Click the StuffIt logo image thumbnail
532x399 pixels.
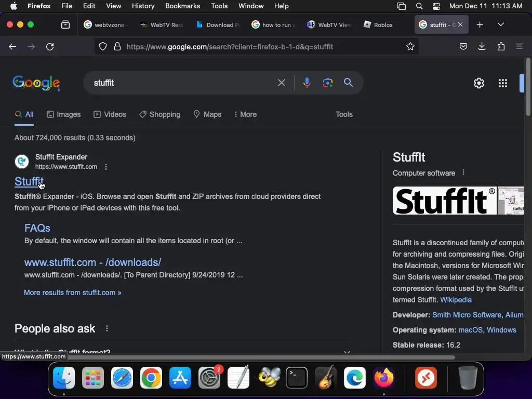coord(445,201)
